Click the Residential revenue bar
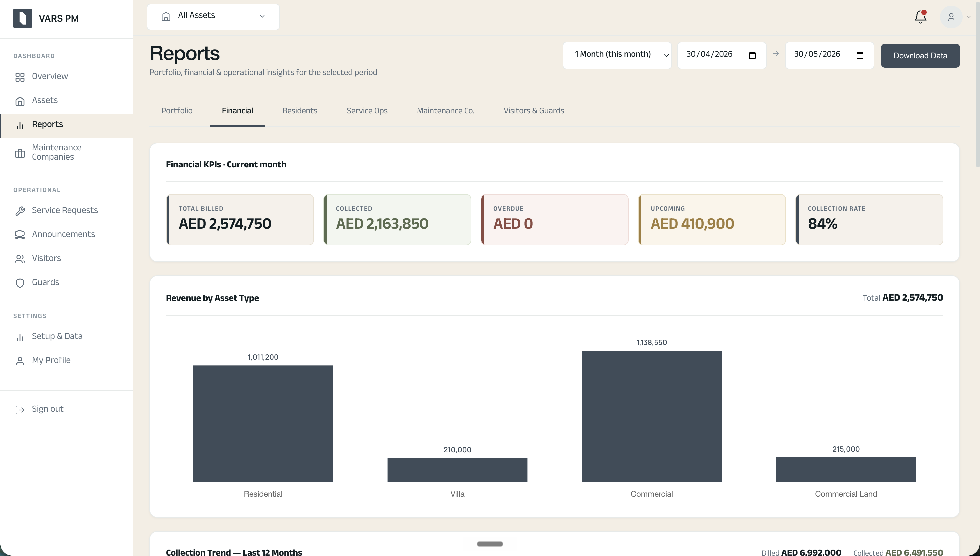Viewport: 980px width, 556px height. pos(263,423)
